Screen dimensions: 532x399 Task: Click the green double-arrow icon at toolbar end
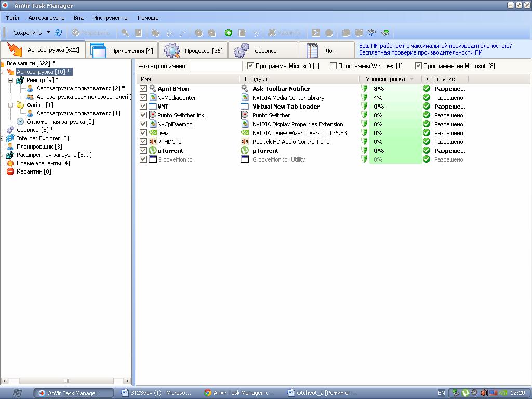point(385,33)
